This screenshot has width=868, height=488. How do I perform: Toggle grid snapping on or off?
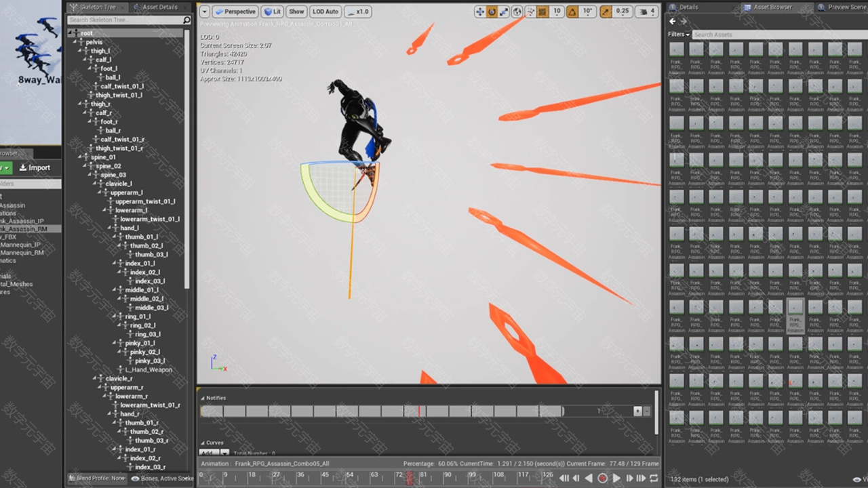tap(542, 12)
